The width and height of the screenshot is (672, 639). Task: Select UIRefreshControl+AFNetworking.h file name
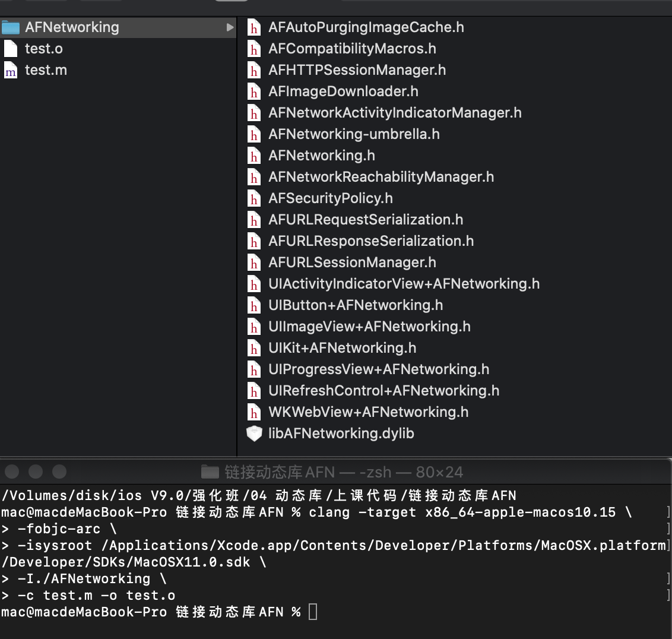[384, 391]
